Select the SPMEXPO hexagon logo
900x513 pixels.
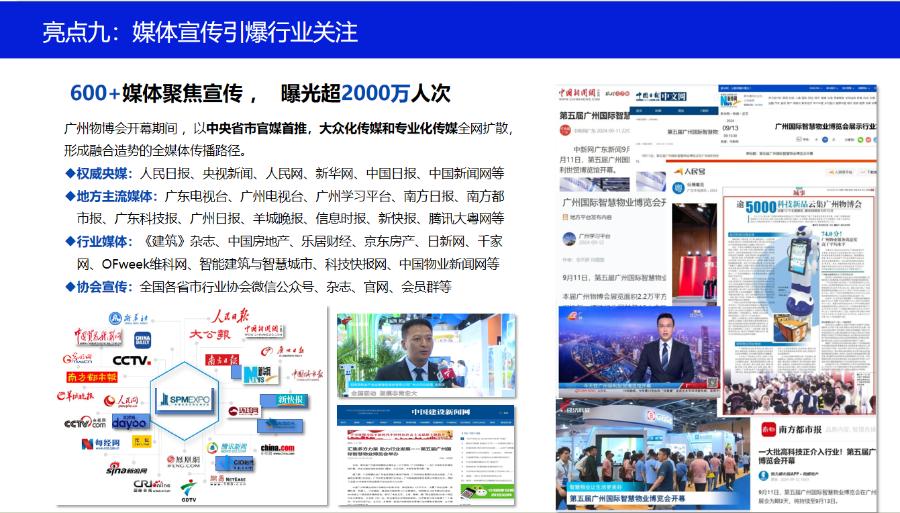(185, 401)
